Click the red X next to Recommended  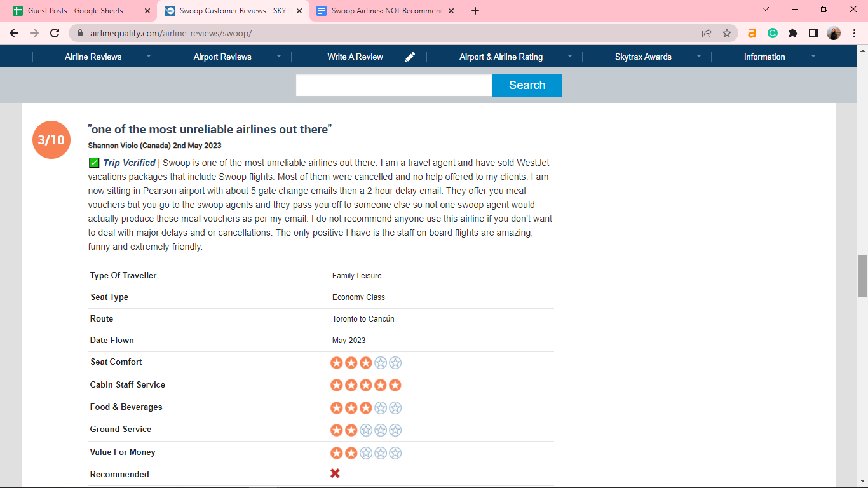(335, 473)
